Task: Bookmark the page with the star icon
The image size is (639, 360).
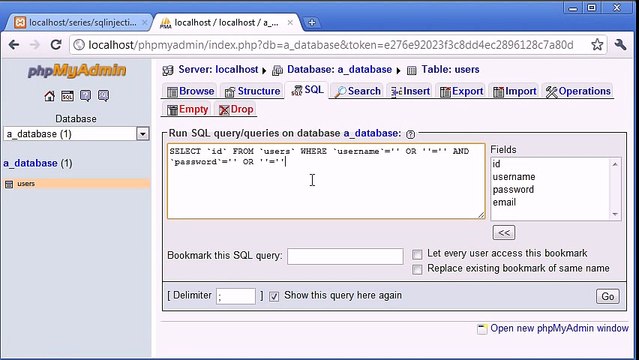Action: pyautogui.click(x=597, y=44)
